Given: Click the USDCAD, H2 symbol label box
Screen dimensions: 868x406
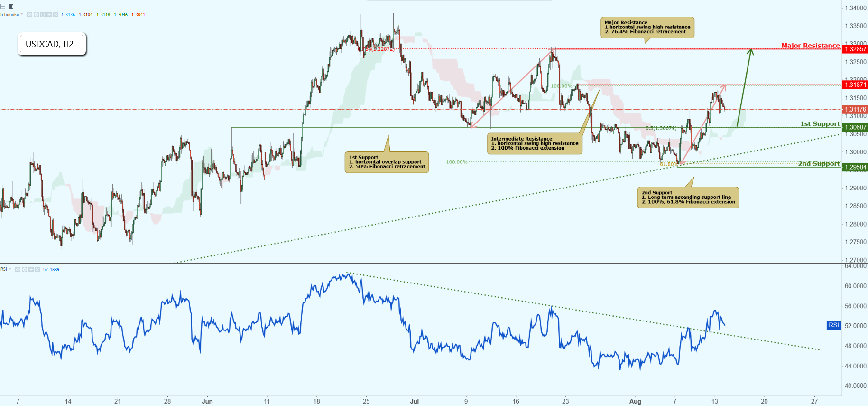Looking at the screenshot, I should pyautogui.click(x=52, y=44).
